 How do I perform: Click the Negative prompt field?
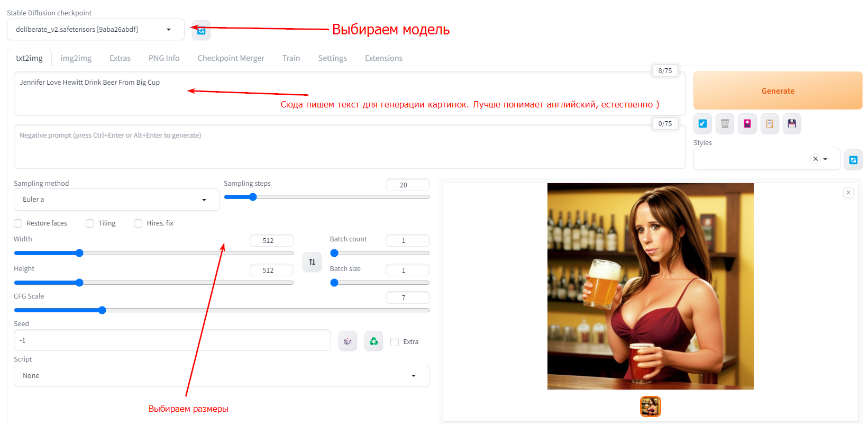point(350,147)
